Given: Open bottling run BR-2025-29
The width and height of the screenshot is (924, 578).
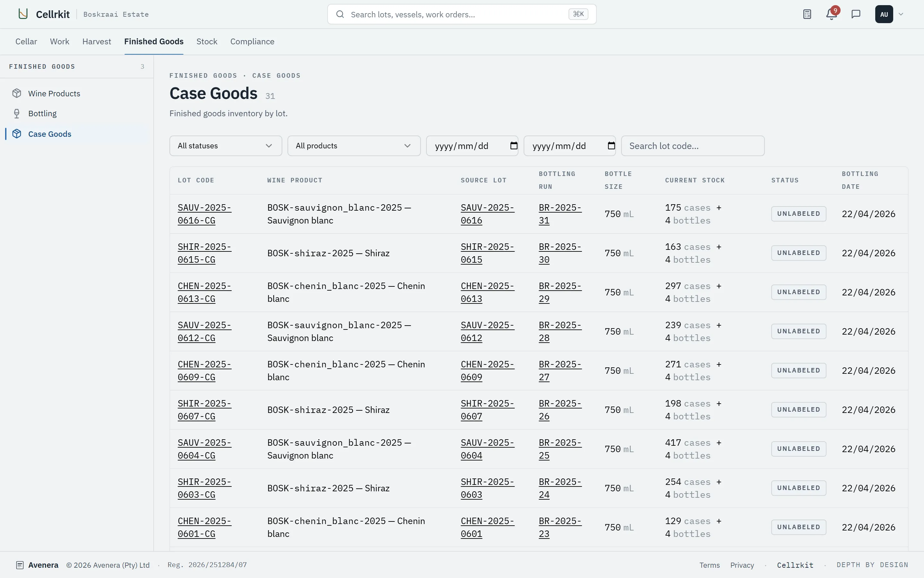Looking at the screenshot, I should tap(560, 293).
